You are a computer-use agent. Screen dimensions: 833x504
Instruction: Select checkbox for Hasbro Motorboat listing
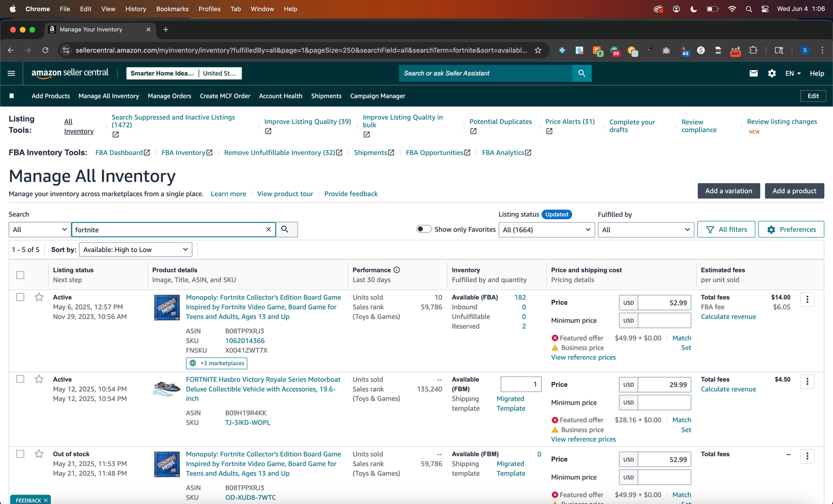[20, 379]
